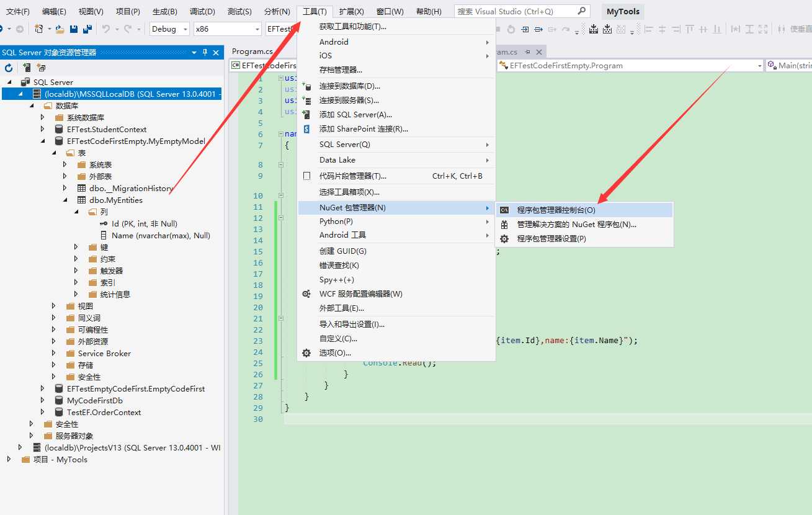Expand the dbo.__MigrationHistory table
The width and height of the screenshot is (812, 515).
65,188
